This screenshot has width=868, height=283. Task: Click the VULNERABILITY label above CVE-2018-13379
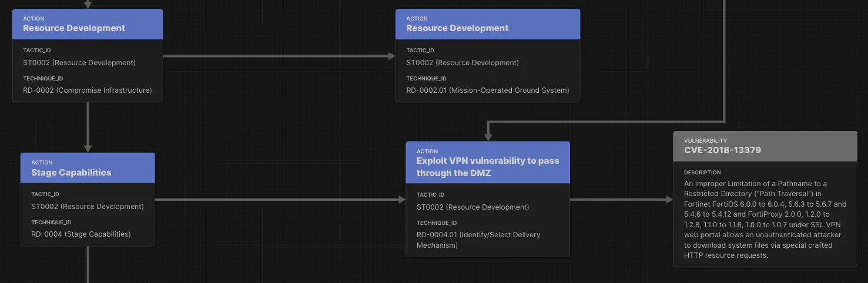(705, 141)
